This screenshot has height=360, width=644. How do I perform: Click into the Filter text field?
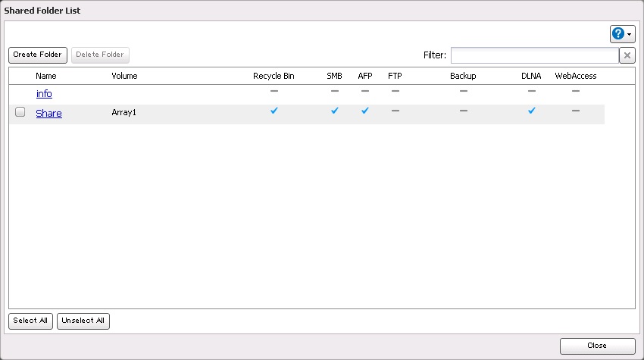534,55
